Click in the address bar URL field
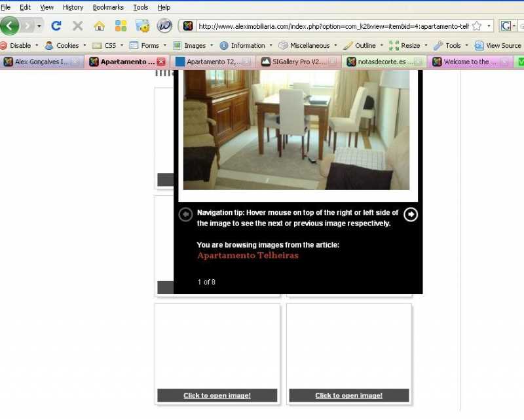This screenshot has height=420, width=524. [333, 26]
